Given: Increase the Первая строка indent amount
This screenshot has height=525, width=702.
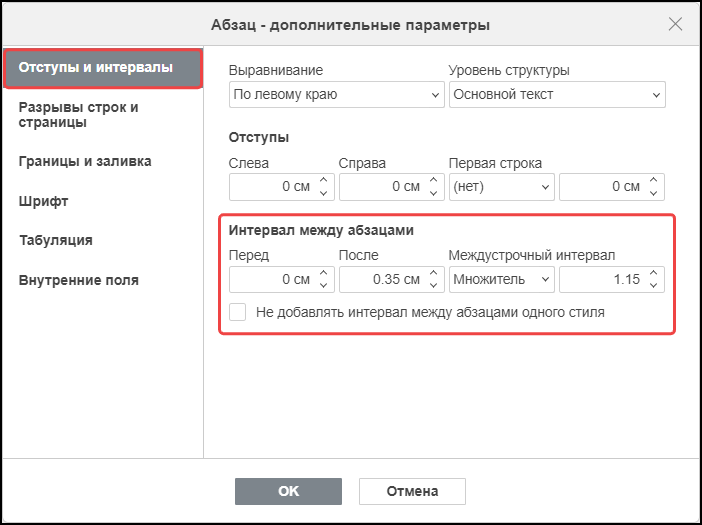Looking at the screenshot, I should [654, 180].
